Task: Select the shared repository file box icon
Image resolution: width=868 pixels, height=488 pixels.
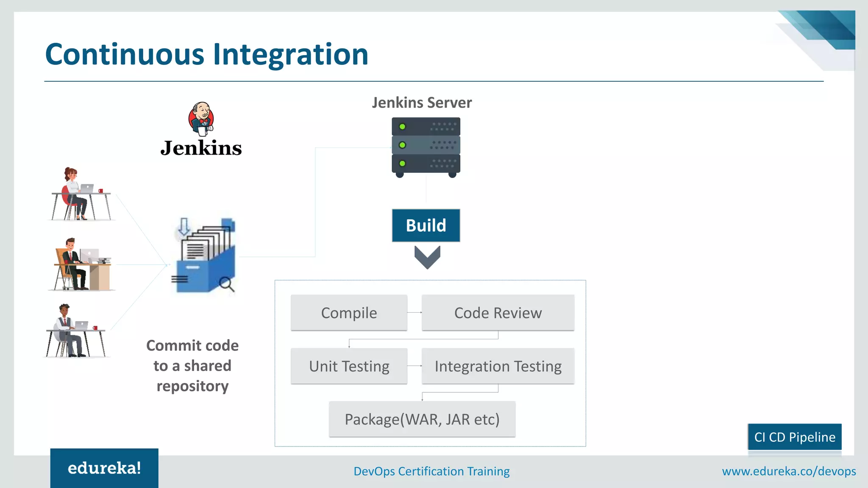Action: pyautogui.click(x=206, y=257)
